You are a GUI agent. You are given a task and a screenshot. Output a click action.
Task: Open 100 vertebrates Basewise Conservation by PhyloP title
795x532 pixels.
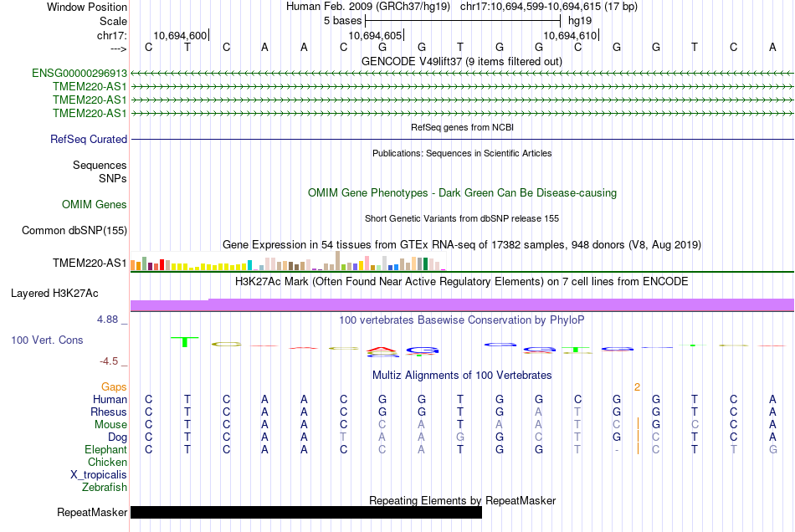click(x=462, y=320)
